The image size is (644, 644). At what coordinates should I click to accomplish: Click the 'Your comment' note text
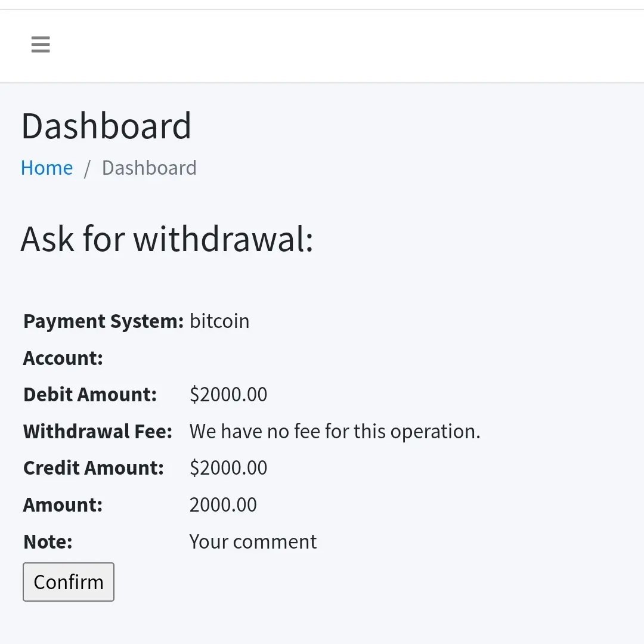253,542
